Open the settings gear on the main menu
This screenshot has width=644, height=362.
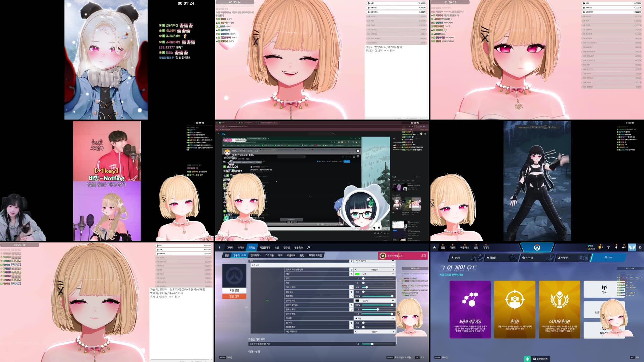[640, 247]
